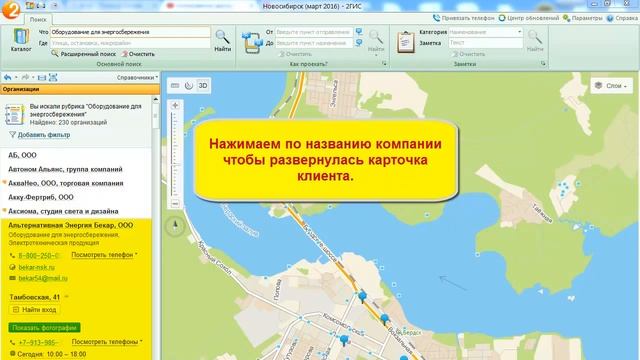This screenshot has width=640, height=360.
Task: Click the notes clipboard icon
Action: click(405, 42)
